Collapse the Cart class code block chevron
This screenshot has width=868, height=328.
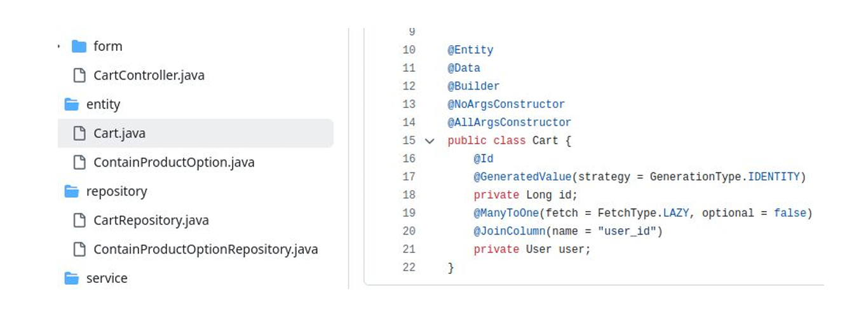coord(430,141)
